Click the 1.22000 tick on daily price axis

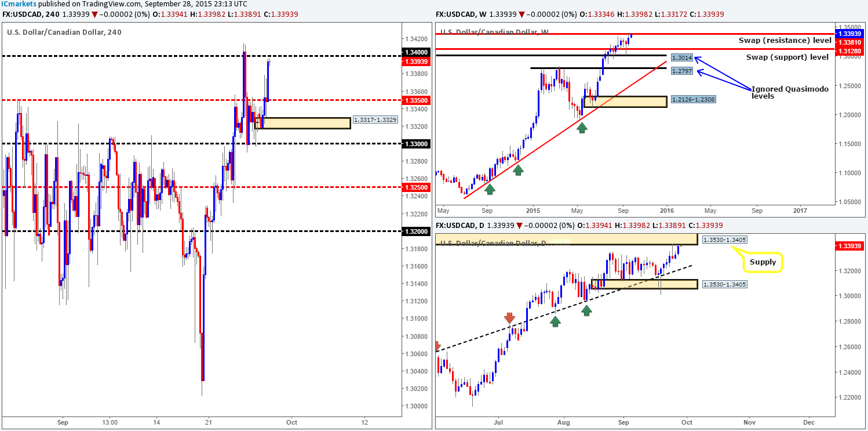point(848,398)
